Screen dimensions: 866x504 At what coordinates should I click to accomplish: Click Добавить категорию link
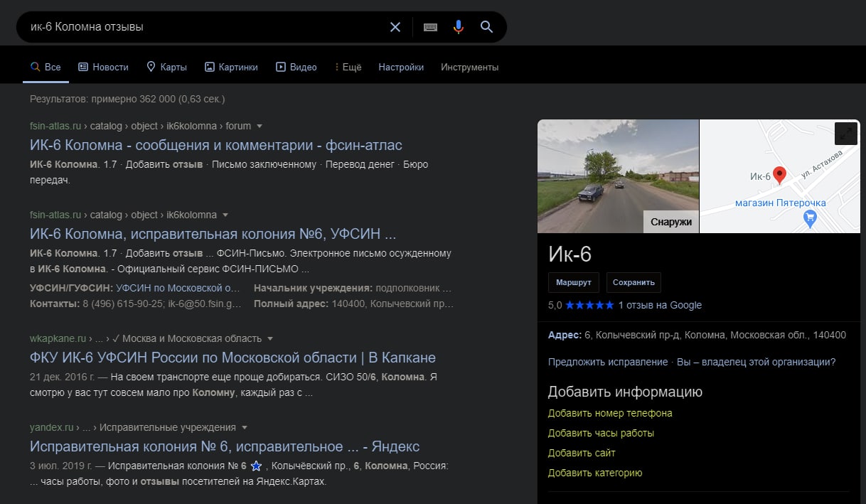[x=595, y=473]
